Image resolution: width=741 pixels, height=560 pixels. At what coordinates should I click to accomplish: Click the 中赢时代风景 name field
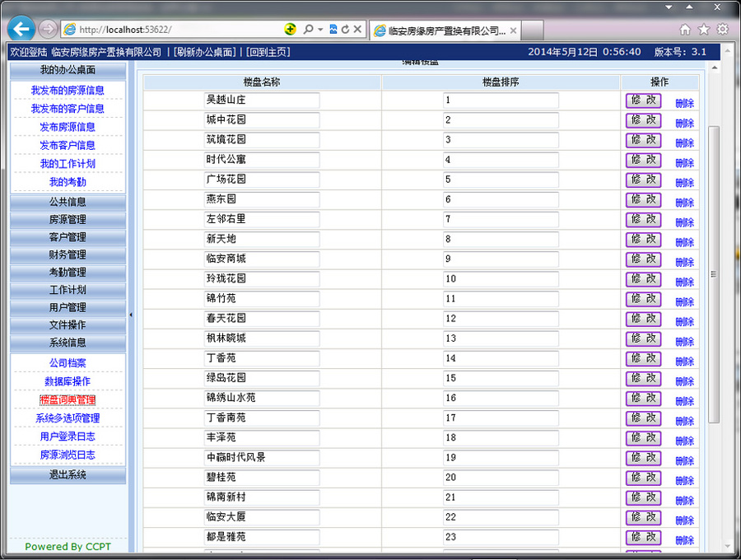point(262,457)
